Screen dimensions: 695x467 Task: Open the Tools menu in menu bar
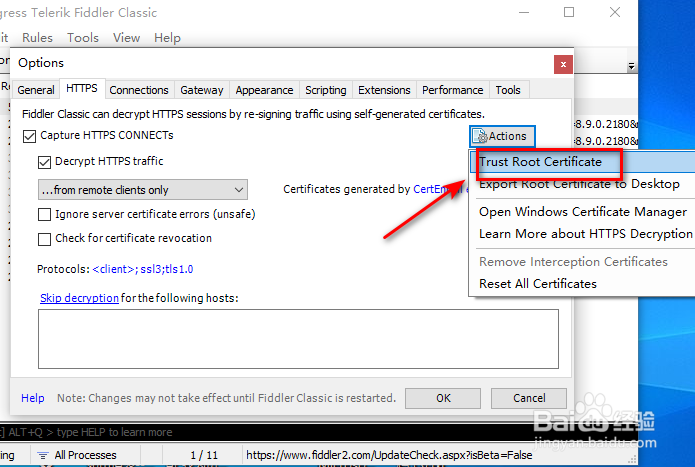[83, 38]
